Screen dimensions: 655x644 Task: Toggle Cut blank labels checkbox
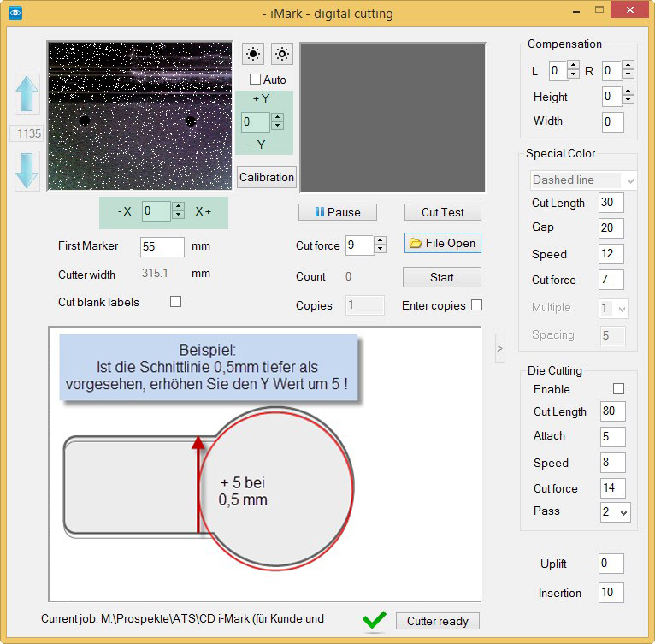coord(176,301)
